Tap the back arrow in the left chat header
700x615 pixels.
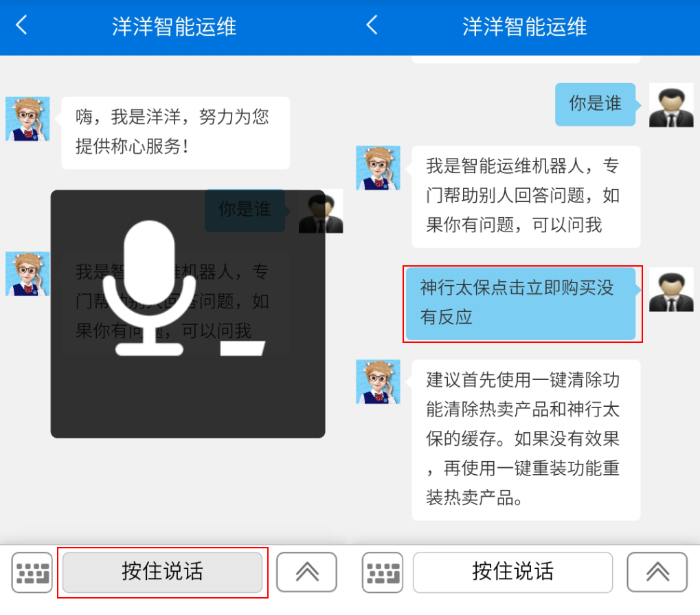tap(22, 26)
